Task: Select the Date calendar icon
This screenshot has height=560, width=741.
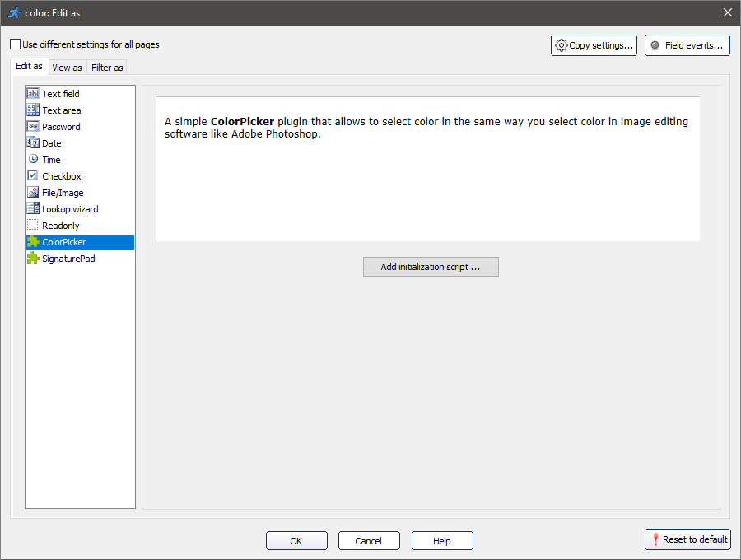Action: tap(32, 142)
